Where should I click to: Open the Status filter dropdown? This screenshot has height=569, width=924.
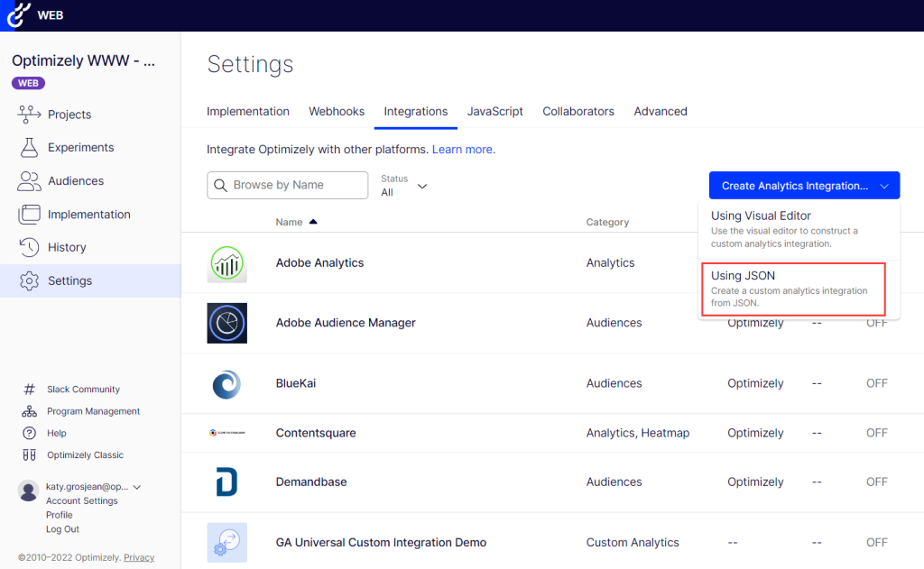coord(404,186)
